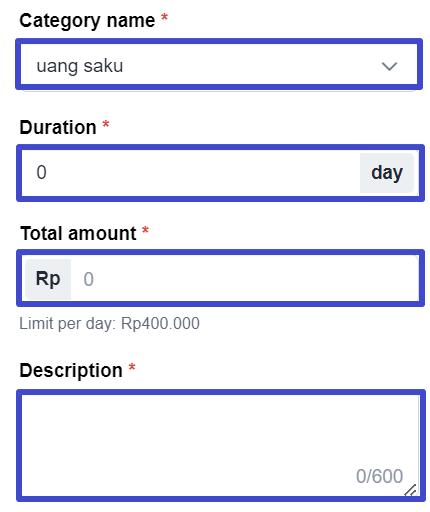Screen dimensions: 430x512
Task: Click the zero placeholder after Rp
Action: [88, 279]
